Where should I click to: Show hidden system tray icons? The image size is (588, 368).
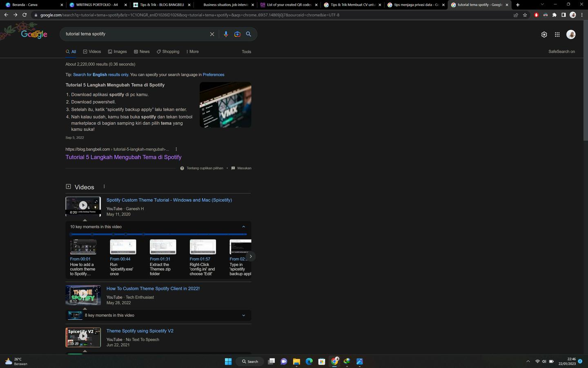(528, 361)
